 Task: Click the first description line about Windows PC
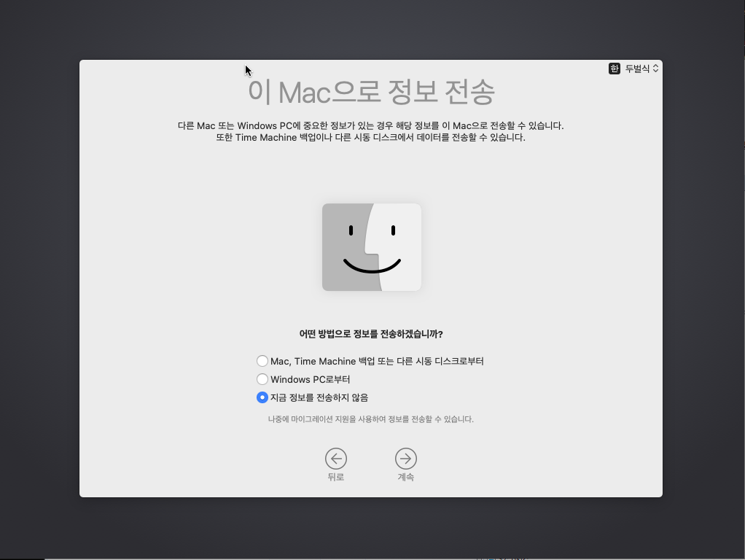tap(371, 125)
